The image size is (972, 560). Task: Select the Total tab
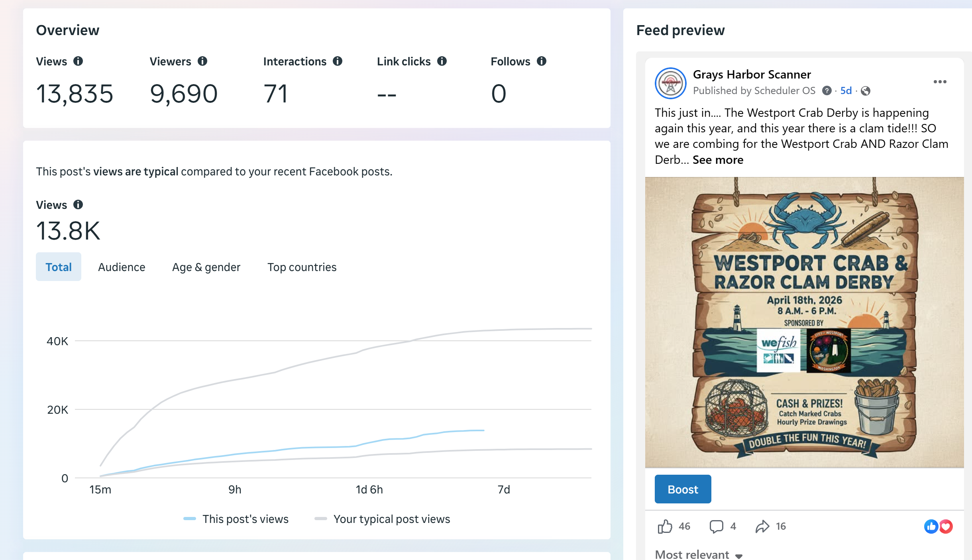pyautogui.click(x=59, y=267)
